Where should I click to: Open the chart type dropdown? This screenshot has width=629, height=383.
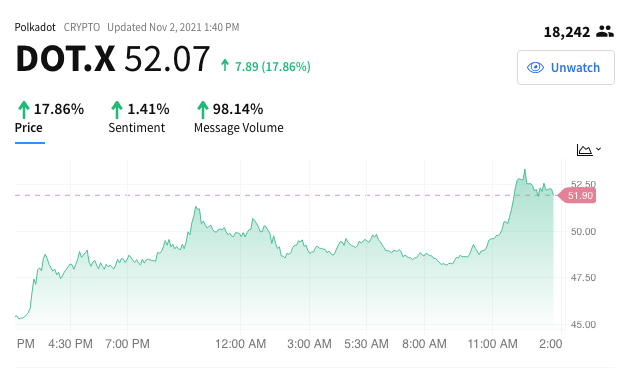click(588, 150)
